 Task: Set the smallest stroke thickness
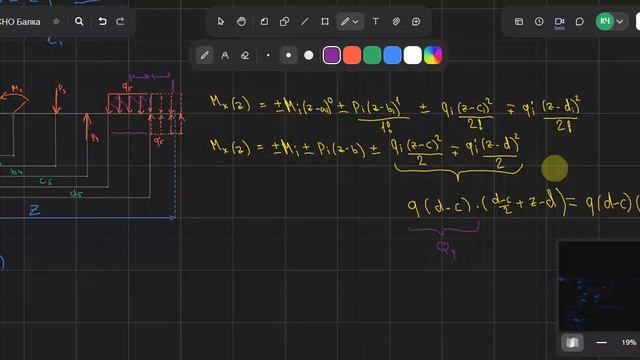point(268,55)
